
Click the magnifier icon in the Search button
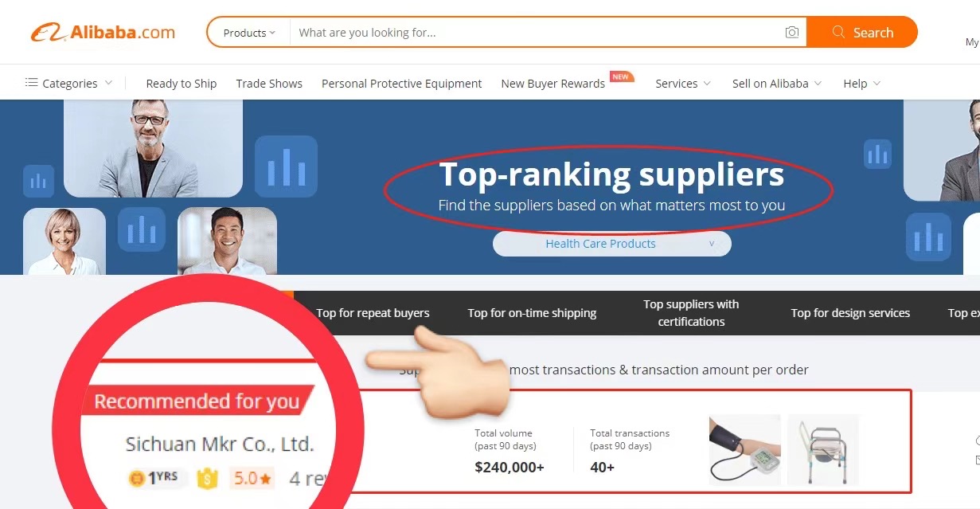point(838,33)
